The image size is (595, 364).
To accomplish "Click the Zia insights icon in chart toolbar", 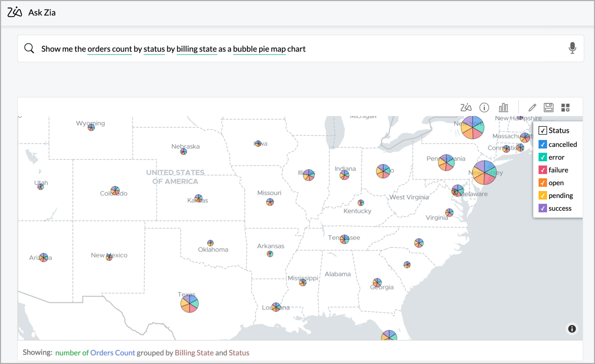I will tap(466, 107).
